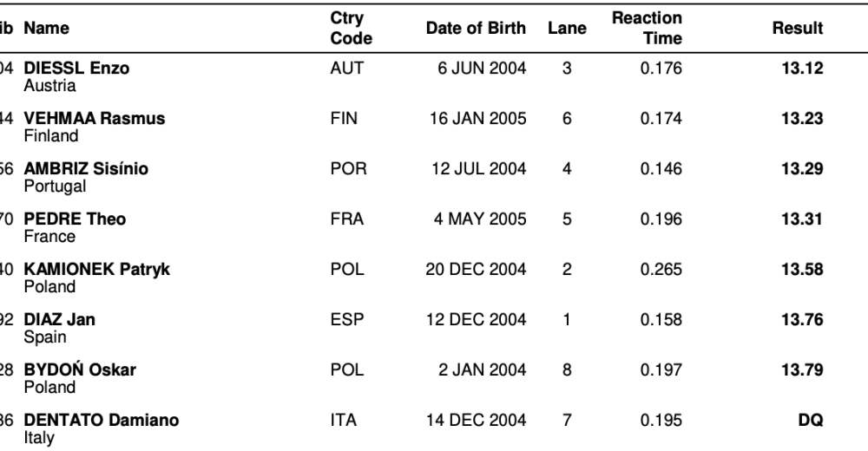Screen dimensions: 868x451
Task: Click the FIN country code
Action: coord(344,120)
